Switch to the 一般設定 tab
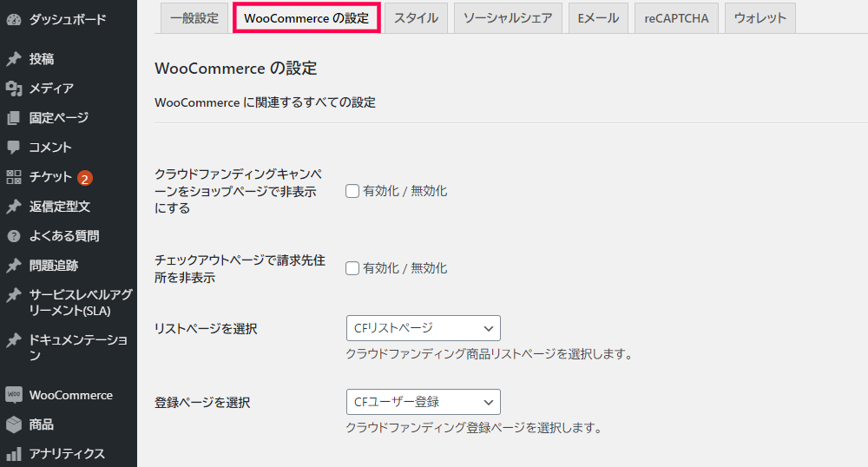 point(194,18)
